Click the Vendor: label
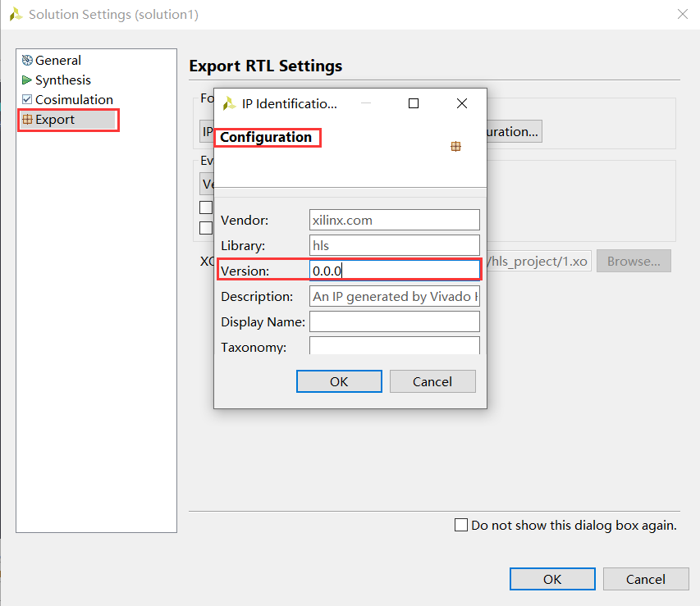Viewport: 700px width, 606px height. (245, 221)
